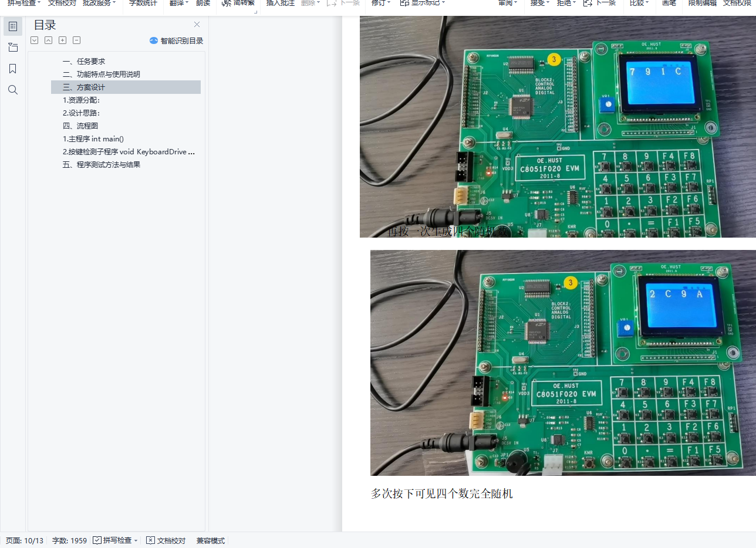Go to subsection 1.资源分配:
Viewport: 756px width, 548px height.
click(x=82, y=100)
